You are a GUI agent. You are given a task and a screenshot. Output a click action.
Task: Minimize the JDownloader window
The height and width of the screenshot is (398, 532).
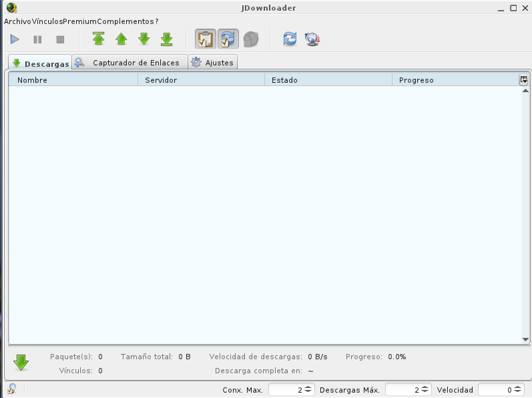[x=501, y=9]
